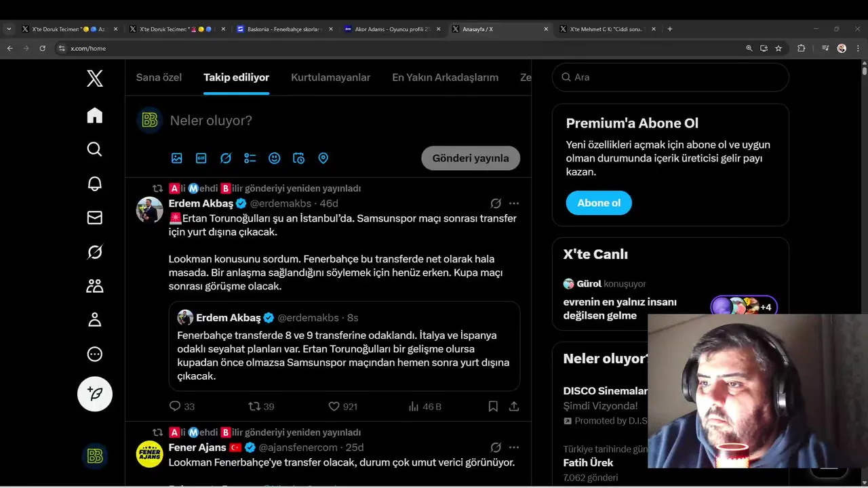Click the compose post feather button
868x488 pixels.
(x=95, y=394)
